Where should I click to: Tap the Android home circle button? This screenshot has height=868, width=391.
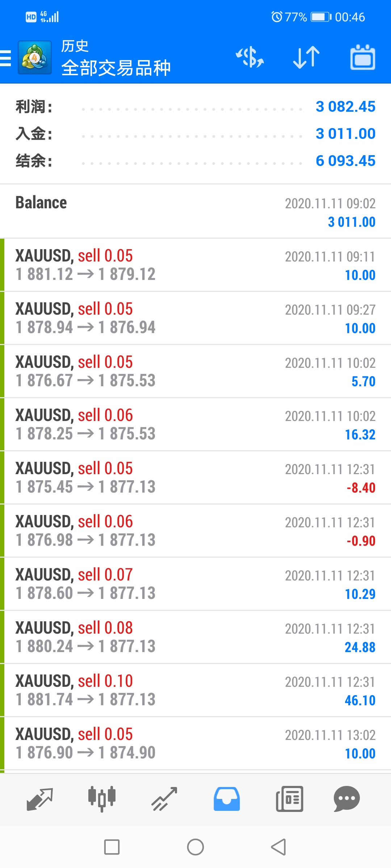pos(195,847)
